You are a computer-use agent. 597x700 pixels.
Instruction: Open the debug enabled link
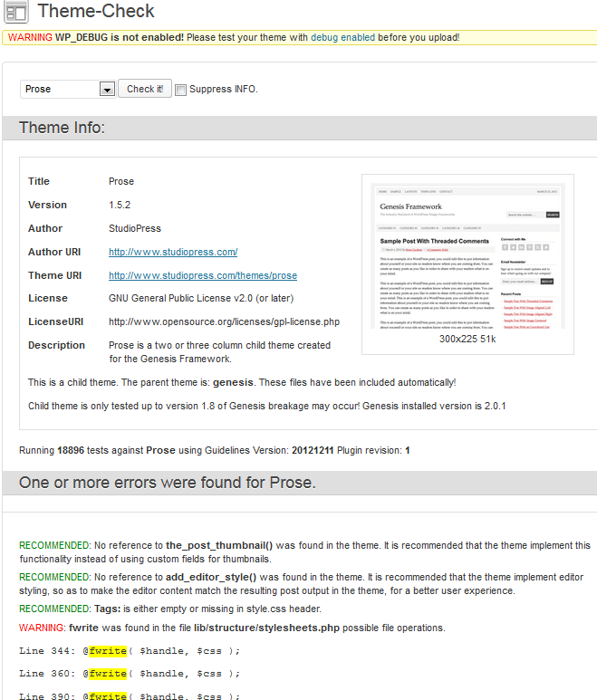click(342, 37)
